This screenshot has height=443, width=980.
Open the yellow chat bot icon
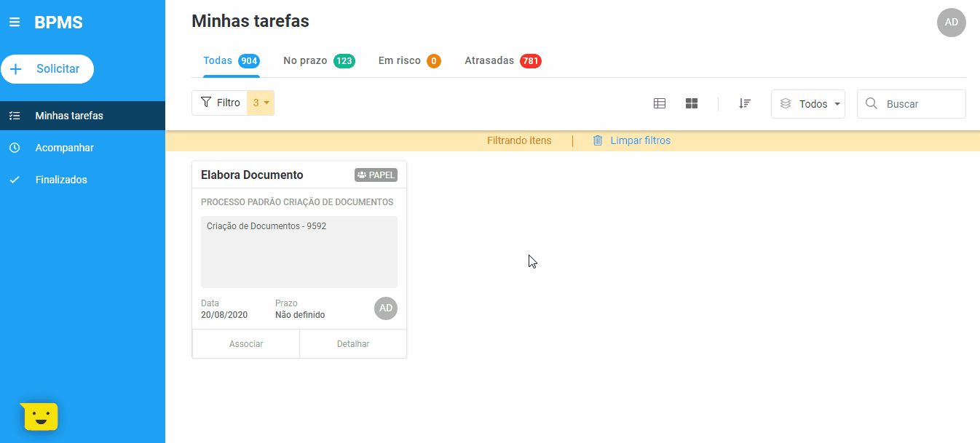39,416
